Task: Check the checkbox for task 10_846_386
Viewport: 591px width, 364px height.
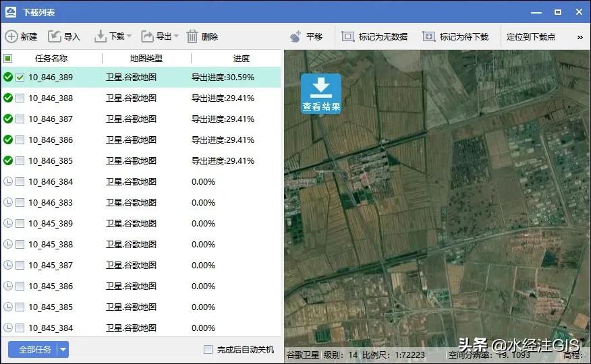Action: click(x=20, y=140)
